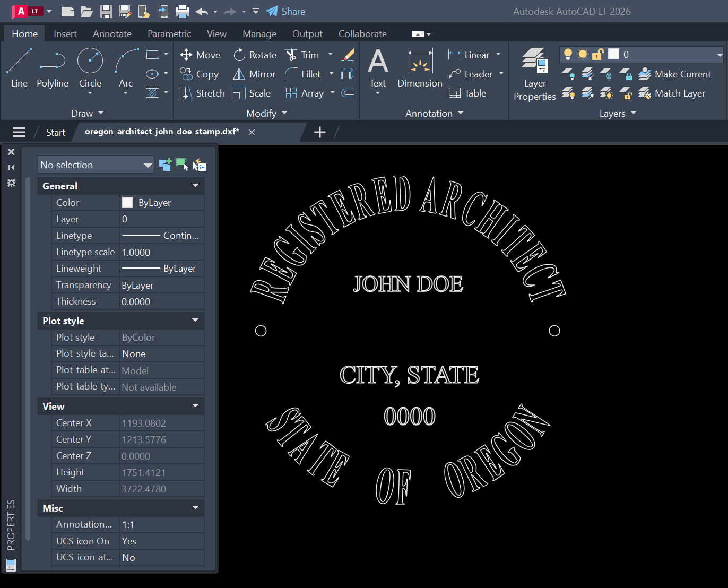This screenshot has height=588, width=728.
Task: Switch to Start file tab
Action: (x=56, y=132)
